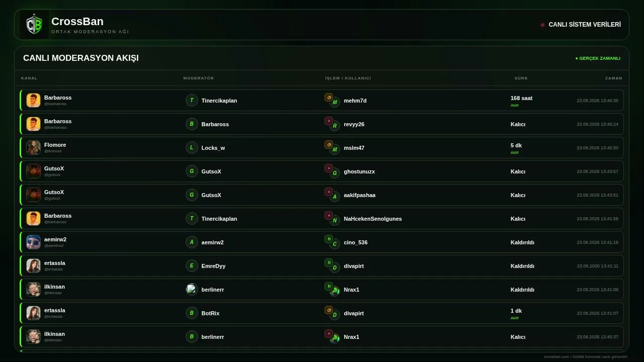
Task: Click the MODERATÖR column header
Action: 199,78
